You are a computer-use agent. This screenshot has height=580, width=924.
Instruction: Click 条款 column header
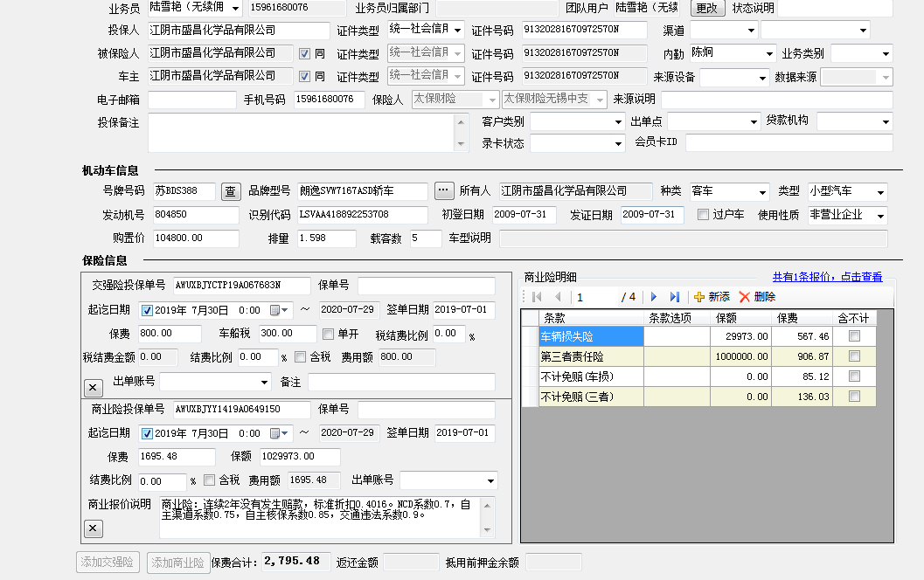(591, 318)
